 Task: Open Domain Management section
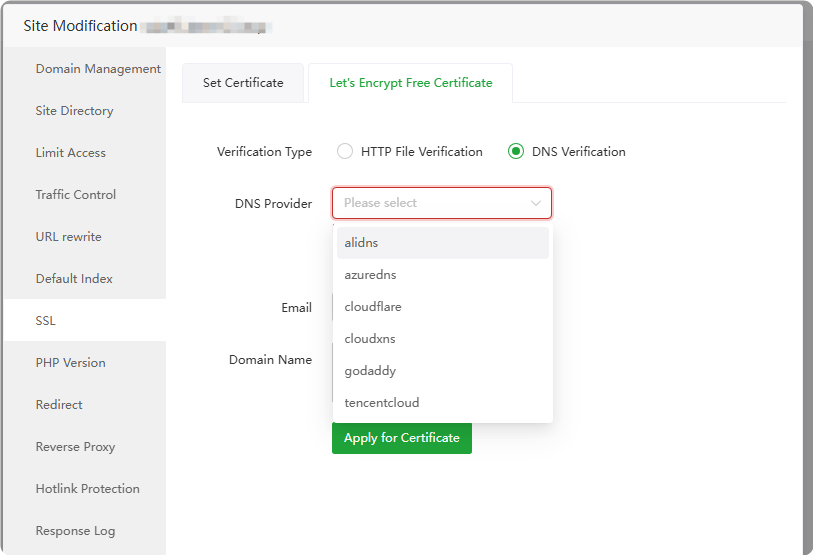tap(98, 69)
